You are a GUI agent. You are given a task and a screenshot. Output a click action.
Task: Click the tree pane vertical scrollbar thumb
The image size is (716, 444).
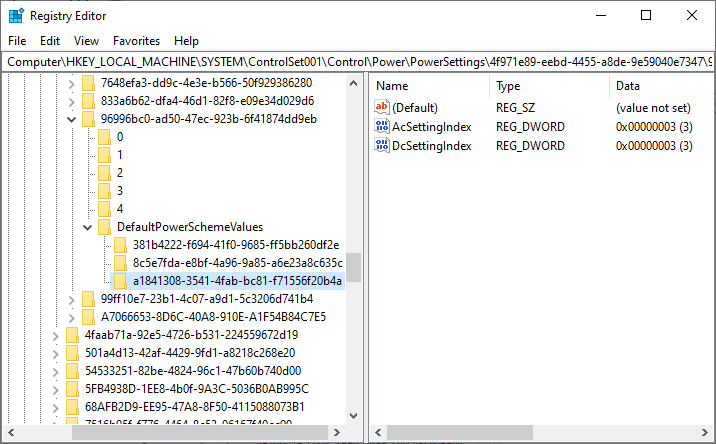tap(353, 267)
